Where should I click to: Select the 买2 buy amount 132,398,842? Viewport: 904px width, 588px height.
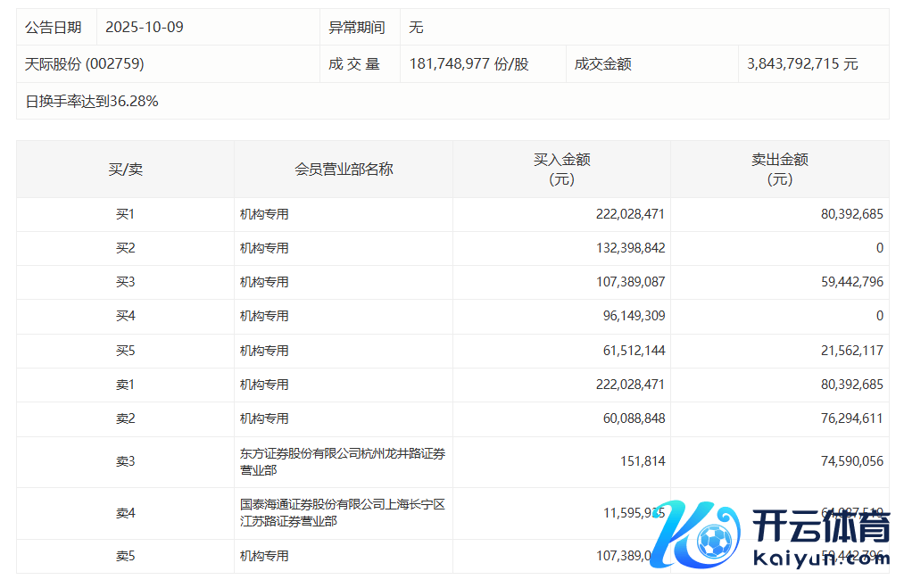tap(630, 248)
